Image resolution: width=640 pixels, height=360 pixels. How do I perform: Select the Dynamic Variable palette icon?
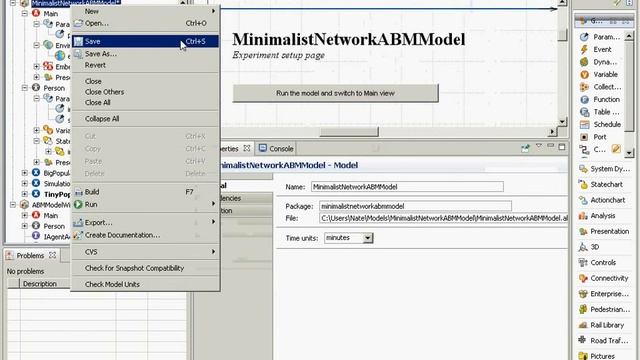coord(584,62)
